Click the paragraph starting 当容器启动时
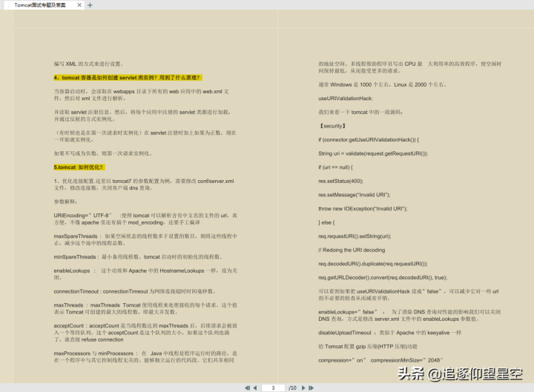Screen dimensions: 534x392 click(x=142, y=95)
